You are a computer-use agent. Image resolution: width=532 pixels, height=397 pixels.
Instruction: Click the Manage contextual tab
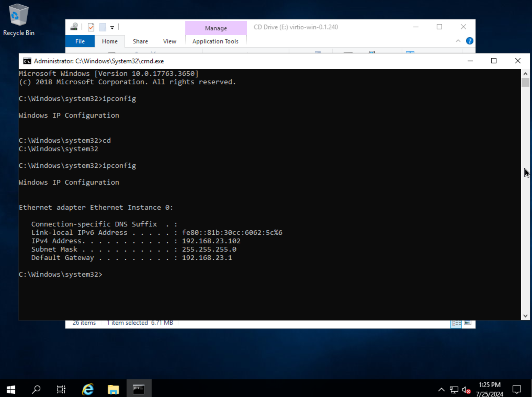216,28
